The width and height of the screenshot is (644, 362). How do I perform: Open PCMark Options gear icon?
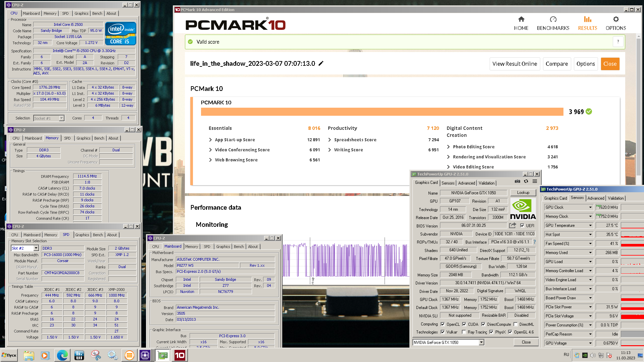(x=616, y=19)
